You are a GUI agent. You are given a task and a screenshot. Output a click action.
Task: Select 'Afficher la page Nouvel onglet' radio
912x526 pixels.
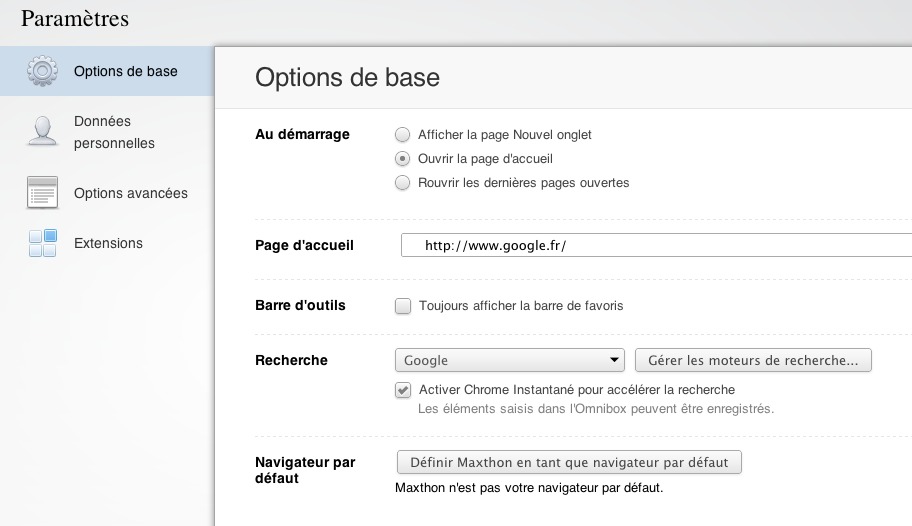pos(402,135)
